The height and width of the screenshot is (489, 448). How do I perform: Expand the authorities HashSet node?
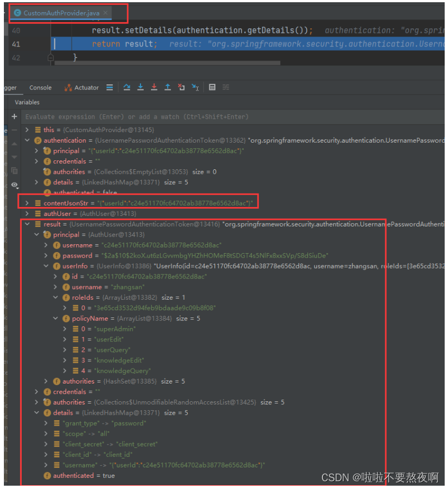[46, 381]
